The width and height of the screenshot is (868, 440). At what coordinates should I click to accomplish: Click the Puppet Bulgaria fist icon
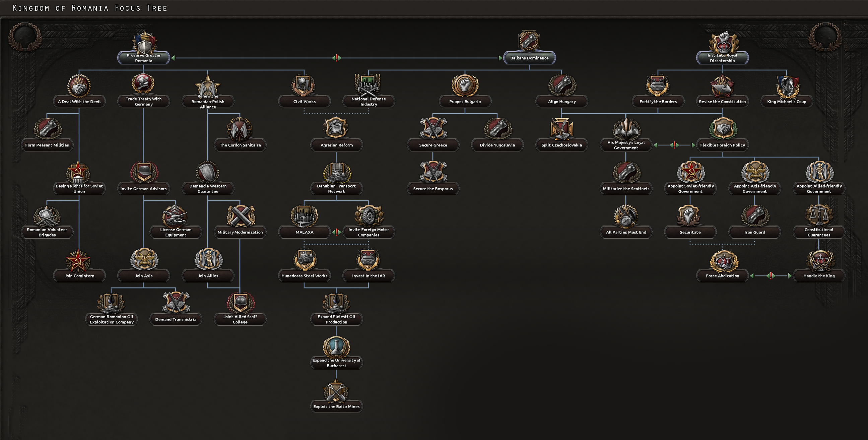[465, 85]
